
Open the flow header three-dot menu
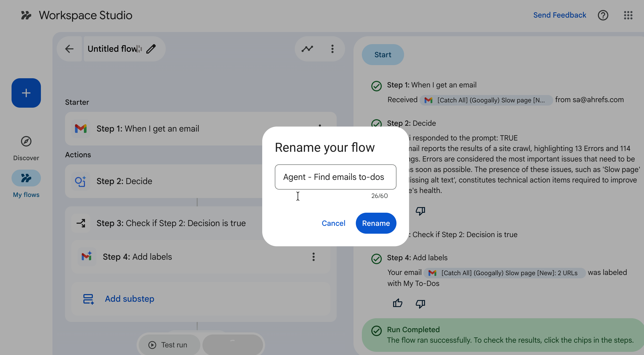click(332, 49)
